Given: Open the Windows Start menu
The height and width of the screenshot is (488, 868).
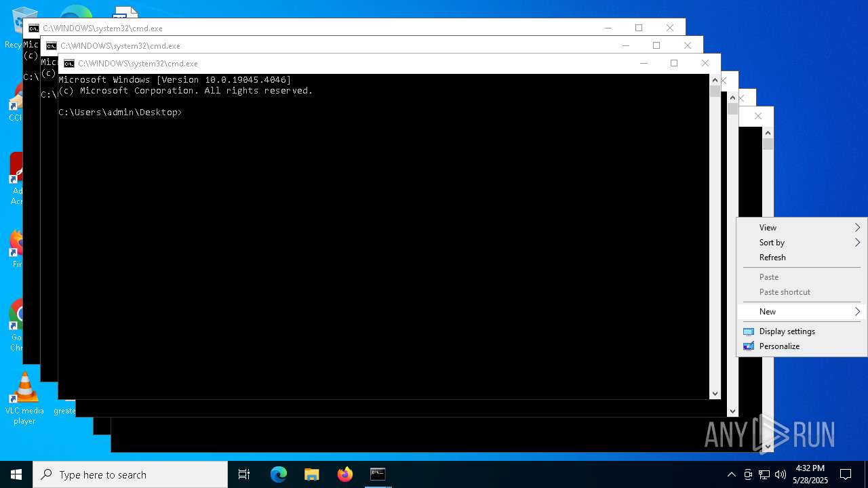Looking at the screenshot, I should (x=16, y=474).
